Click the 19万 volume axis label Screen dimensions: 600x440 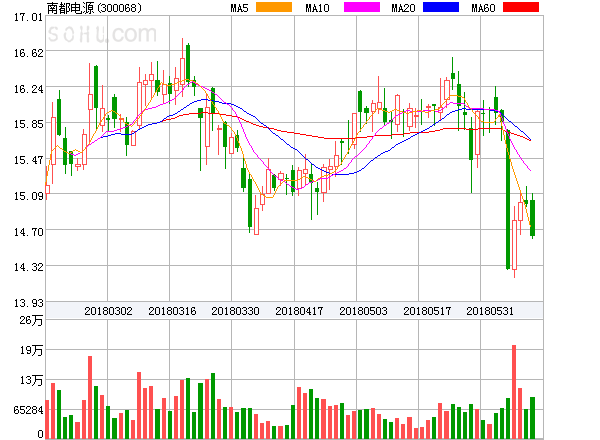[x=31, y=350]
